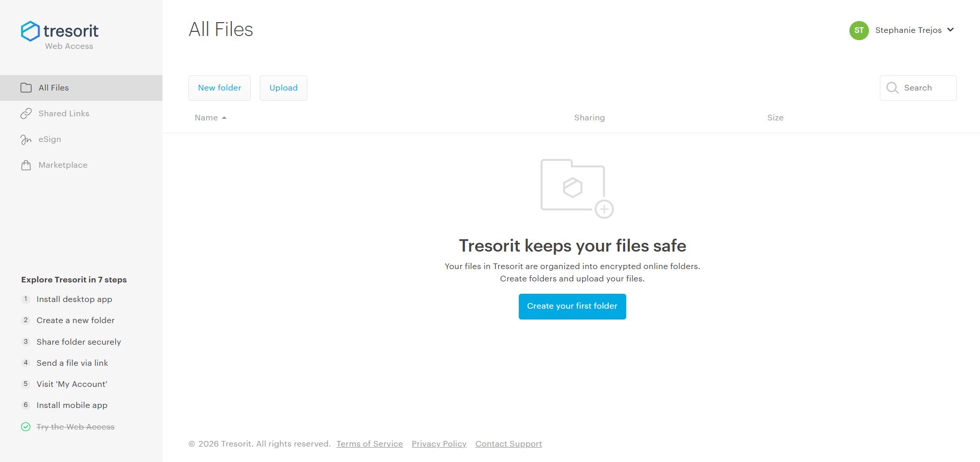The height and width of the screenshot is (462, 980).
Task: Click the New folder button
Action: pyautogui.click(x=220, y=88)
